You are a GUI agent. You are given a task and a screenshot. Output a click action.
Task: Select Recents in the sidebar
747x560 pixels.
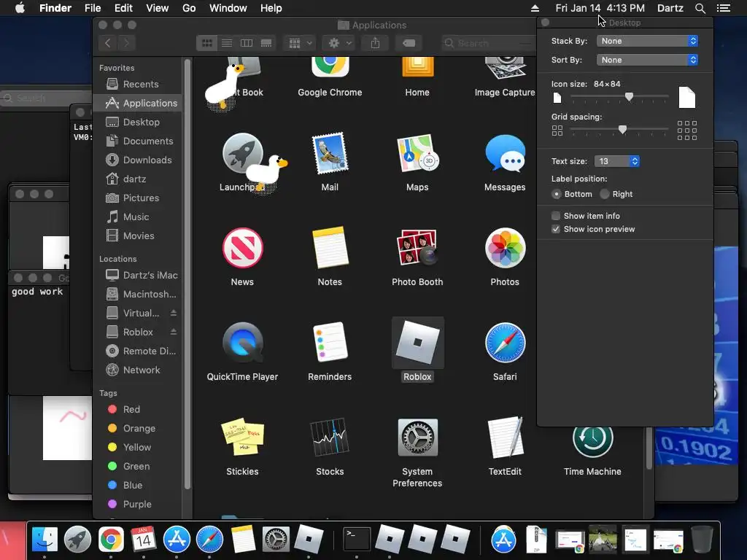[x=138, y=85]
